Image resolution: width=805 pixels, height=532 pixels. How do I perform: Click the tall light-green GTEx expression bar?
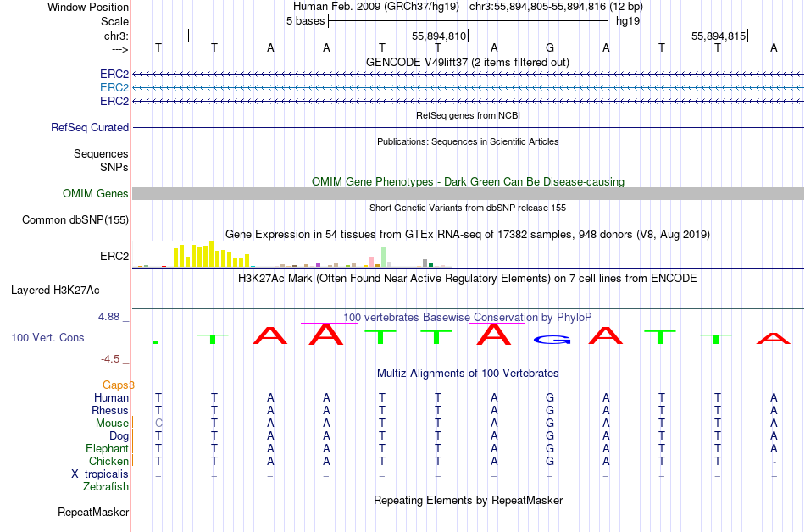coord(384,257)
